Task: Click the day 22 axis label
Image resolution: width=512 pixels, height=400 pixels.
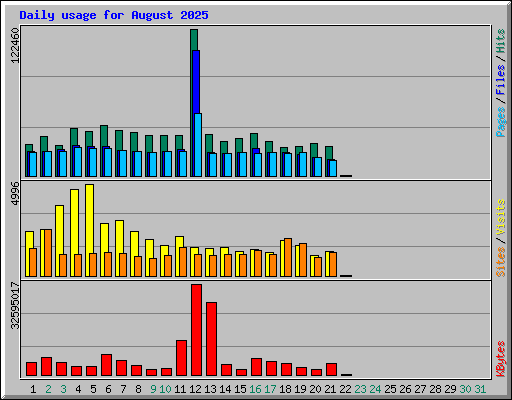Action: click(345, 389)
